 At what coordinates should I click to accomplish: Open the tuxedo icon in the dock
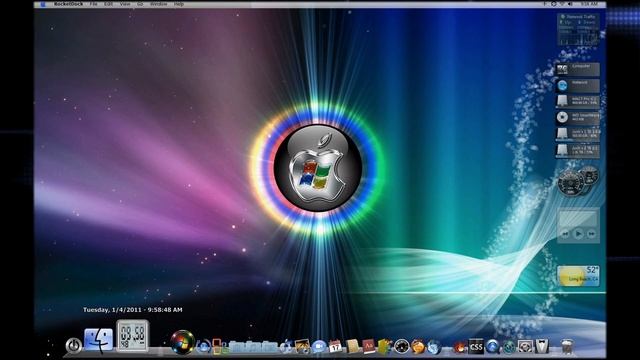(x=542, y=347)
